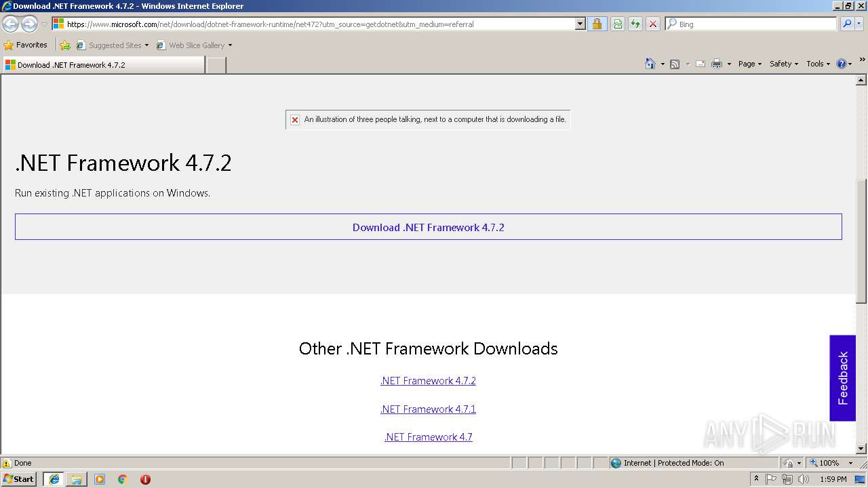Click the vertical scrollbar up arrow
Image resolution: width=868 pixels, height=488 pixels.
(861, 80)
